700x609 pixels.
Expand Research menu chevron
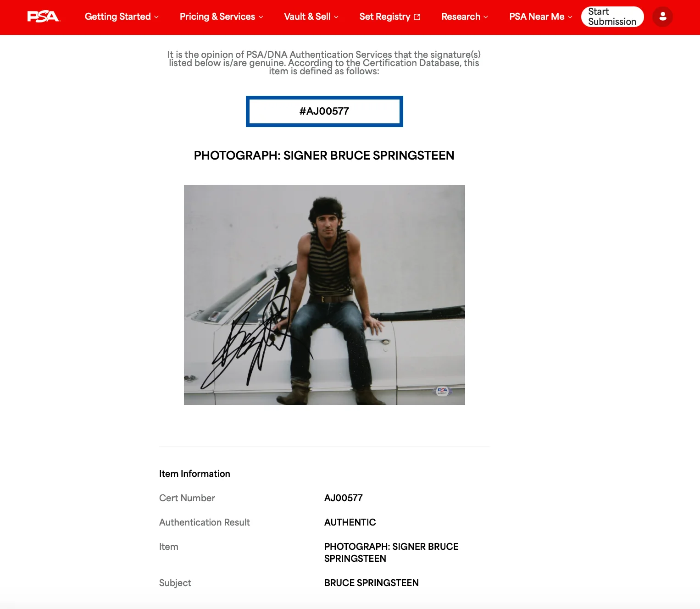click(x=486, y=17)
